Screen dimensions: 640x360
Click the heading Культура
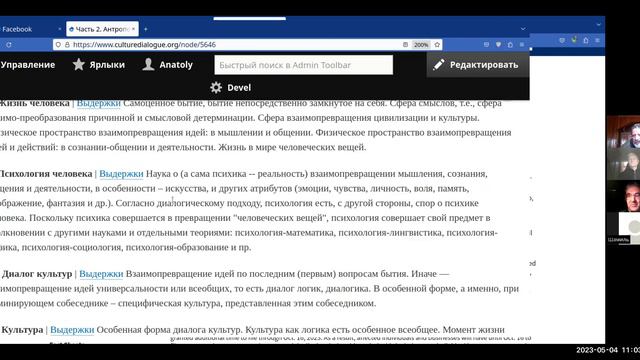22,330
